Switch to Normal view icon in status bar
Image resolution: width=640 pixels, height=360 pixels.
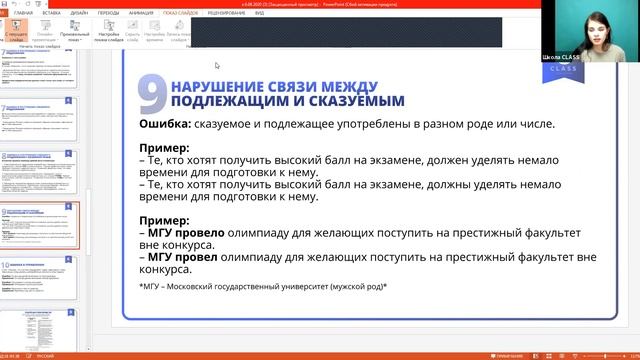(x=536, y=356)
